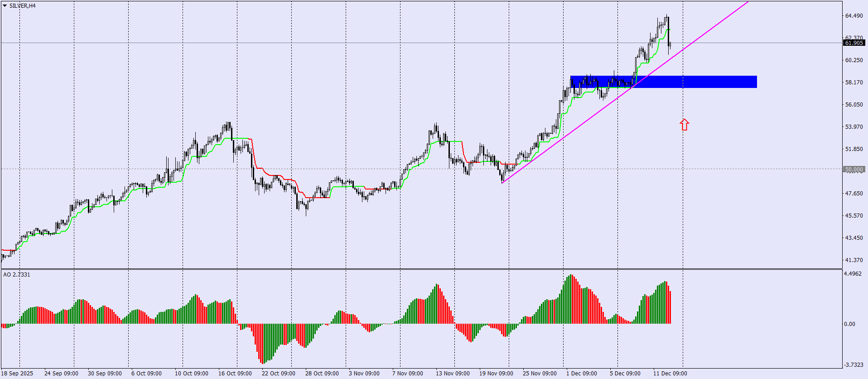This screenshot has height=379, width=868.
Task: Select the 50.000 horizontal level label
Action: [854, 170]
